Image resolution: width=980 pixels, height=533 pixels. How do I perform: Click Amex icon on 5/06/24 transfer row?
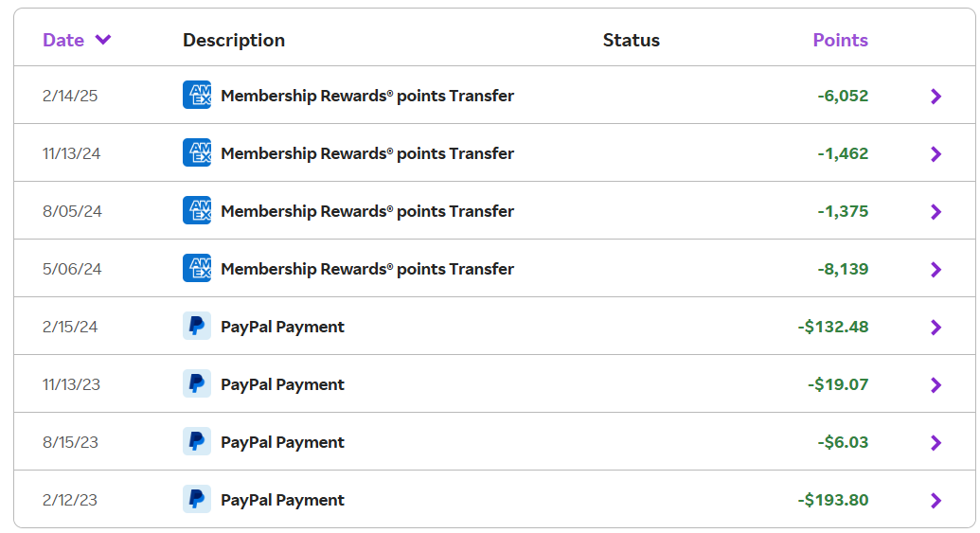197,269
